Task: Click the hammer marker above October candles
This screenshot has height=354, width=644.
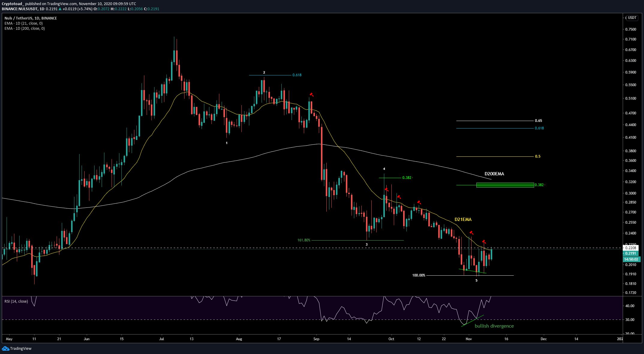Action: [x=386, y=190]
